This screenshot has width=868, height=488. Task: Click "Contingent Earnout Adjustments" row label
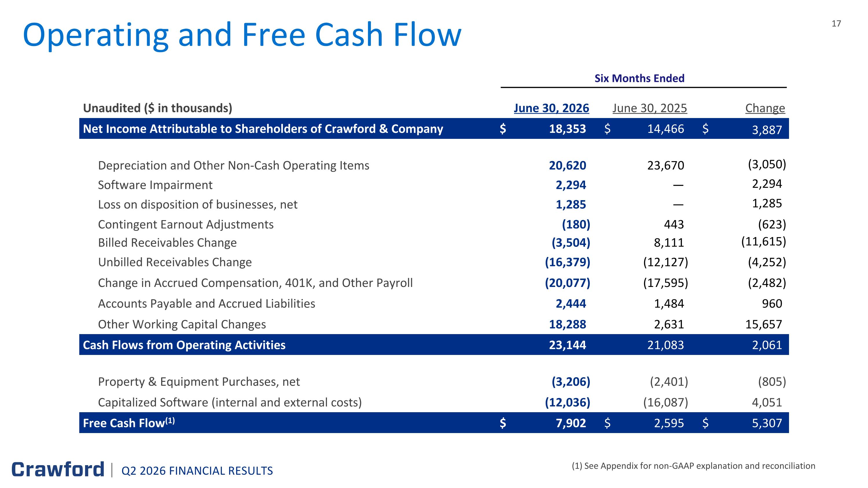(186, 224)
